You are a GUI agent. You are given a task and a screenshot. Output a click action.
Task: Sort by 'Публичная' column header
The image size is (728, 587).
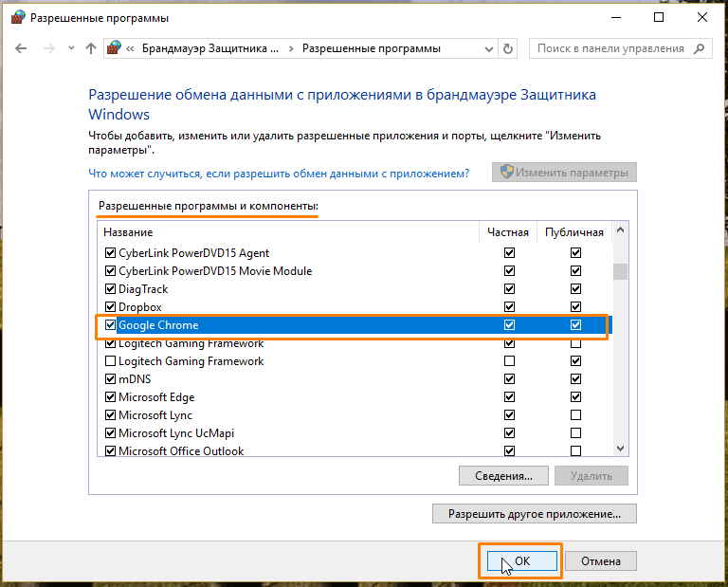tap(574, 232)
